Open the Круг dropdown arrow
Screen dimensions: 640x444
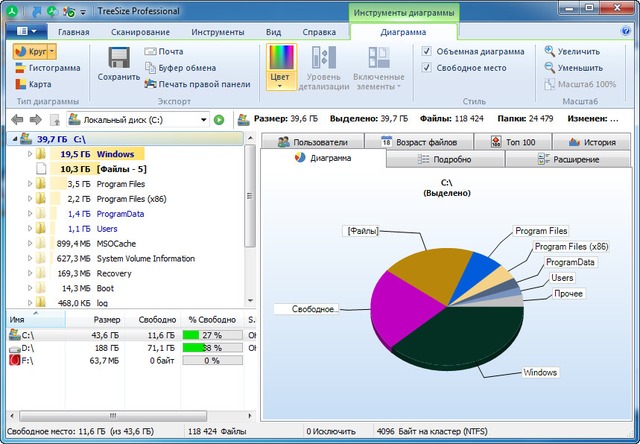(x=52, y=52)
